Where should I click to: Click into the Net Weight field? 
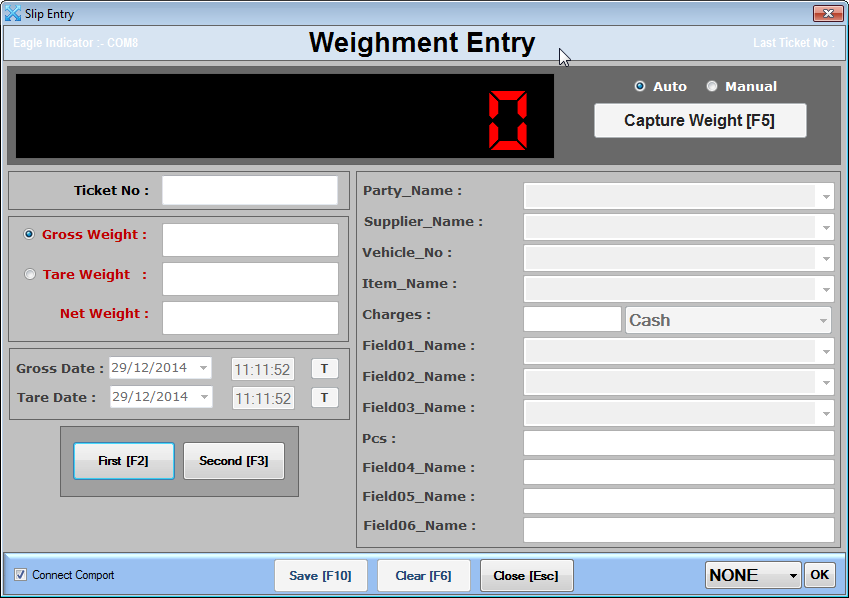tap(250, 318)
